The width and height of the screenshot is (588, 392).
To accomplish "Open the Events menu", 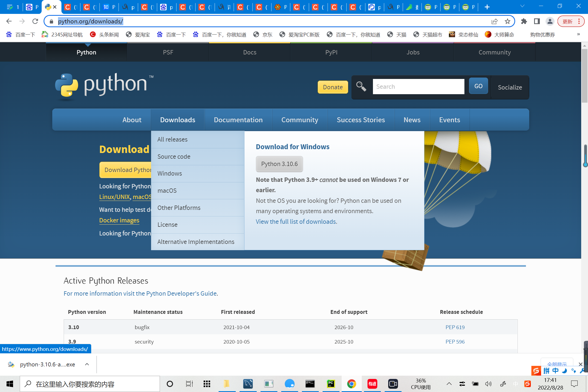I will click(x=449, y=120).
